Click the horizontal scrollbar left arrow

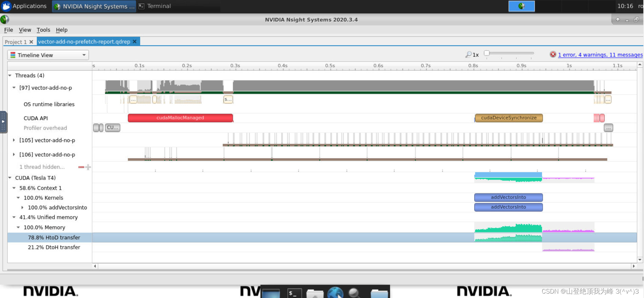pyautogui.click(x=95, y=266)
